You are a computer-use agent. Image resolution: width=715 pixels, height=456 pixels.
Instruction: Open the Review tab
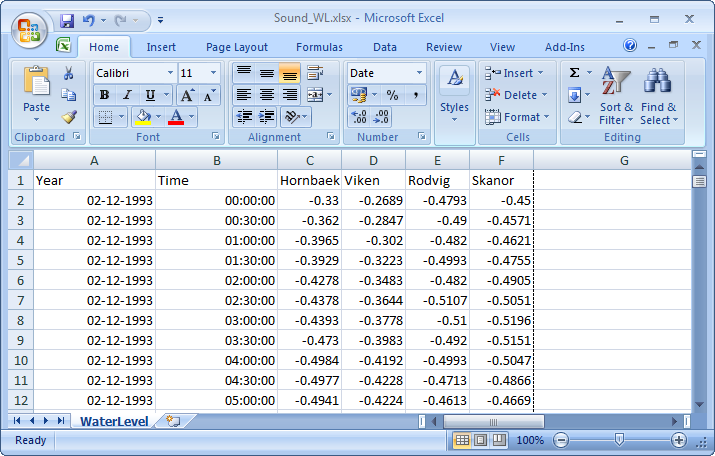(x=444, y=47)
